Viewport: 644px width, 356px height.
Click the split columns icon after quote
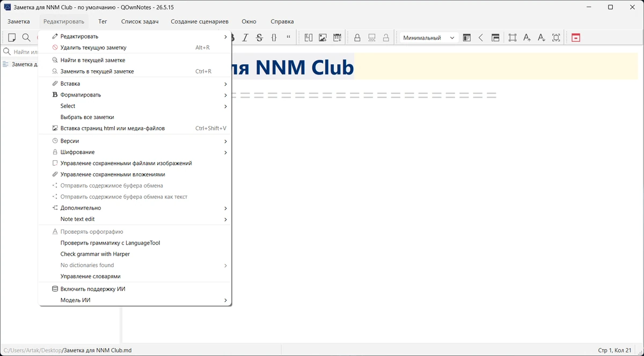[308, 38]
